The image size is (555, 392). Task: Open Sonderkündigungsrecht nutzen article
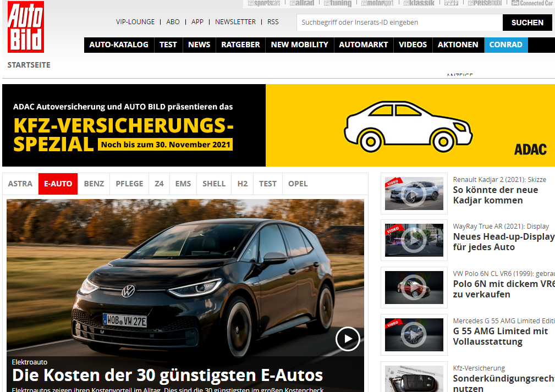point(504,383)
